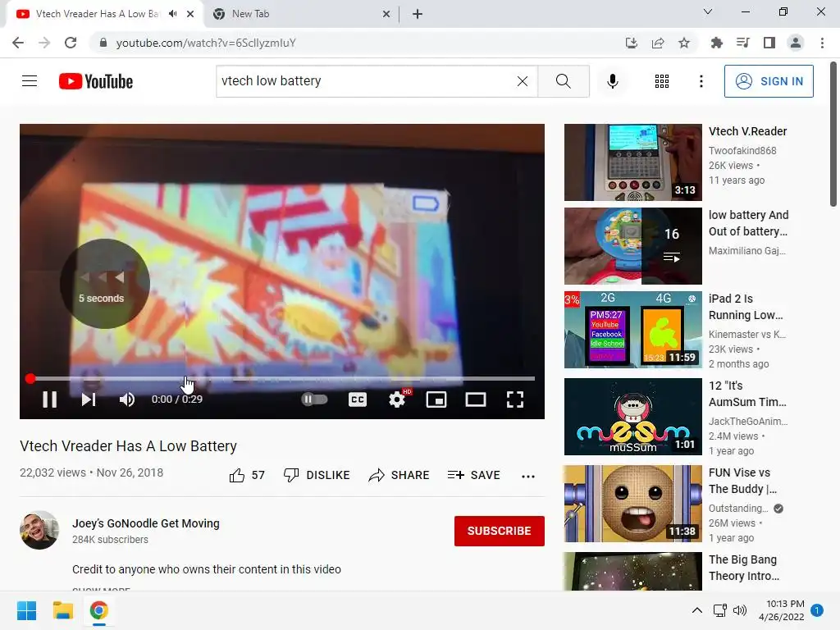The width and height of the screenshot is (840, 630).
Task: Save the video to a playlist
Action: pos(474,475)
